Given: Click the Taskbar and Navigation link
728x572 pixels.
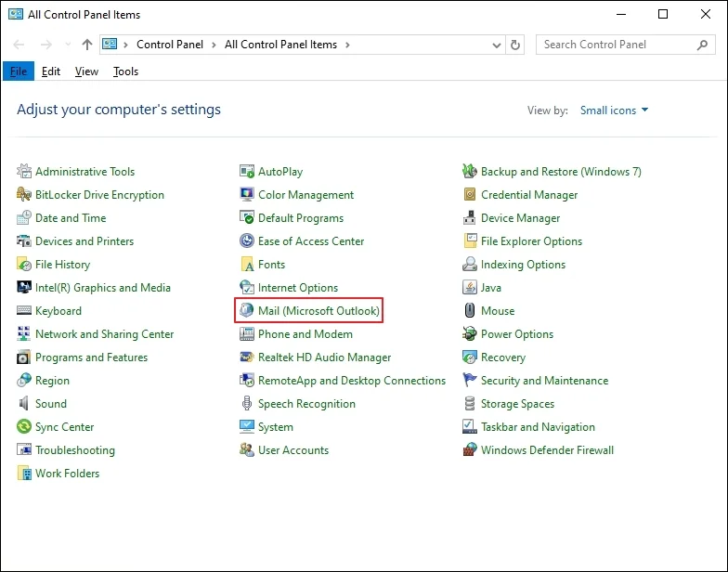Looking at the screenshot, I should tap(539, 427).
